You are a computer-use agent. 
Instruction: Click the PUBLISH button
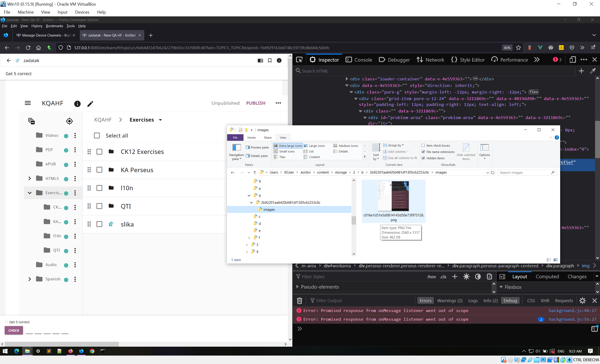pyautogui.click(x=256, y=103)
